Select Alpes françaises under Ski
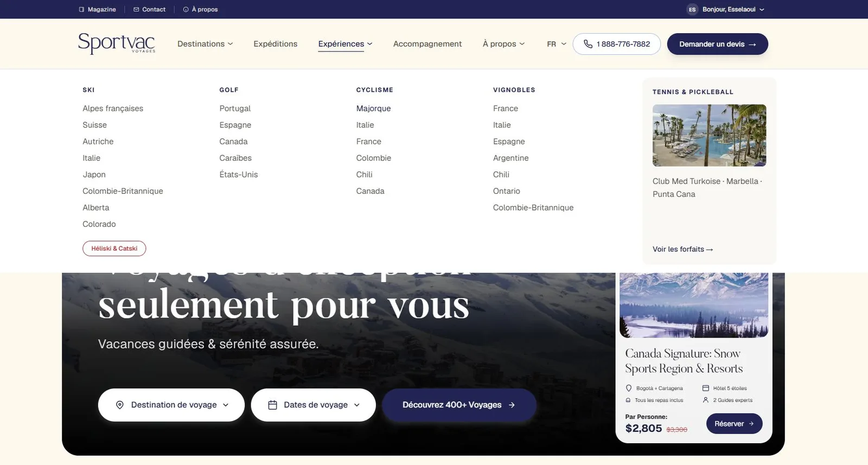868x465 pixels. tap(113, 109)
